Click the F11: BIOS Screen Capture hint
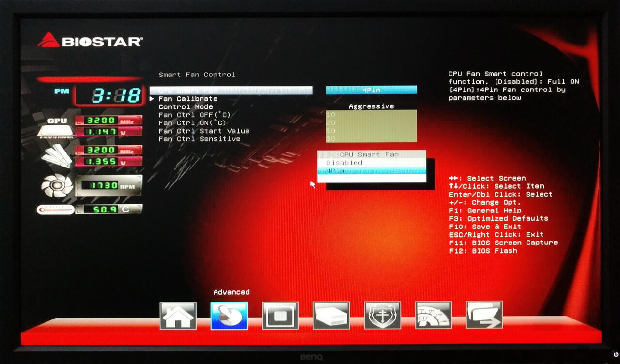The image size is (620, 364). tap(503, 243)
